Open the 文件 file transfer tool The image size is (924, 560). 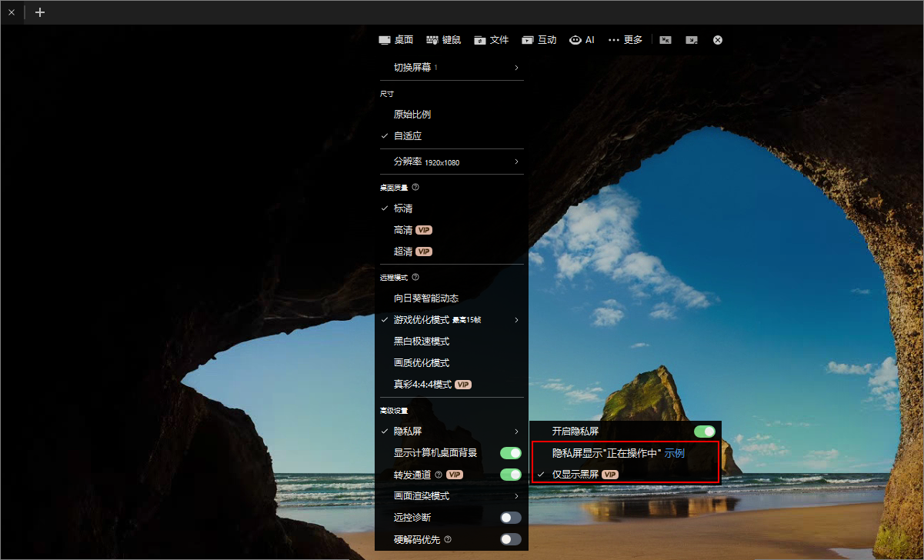point(491,40)
